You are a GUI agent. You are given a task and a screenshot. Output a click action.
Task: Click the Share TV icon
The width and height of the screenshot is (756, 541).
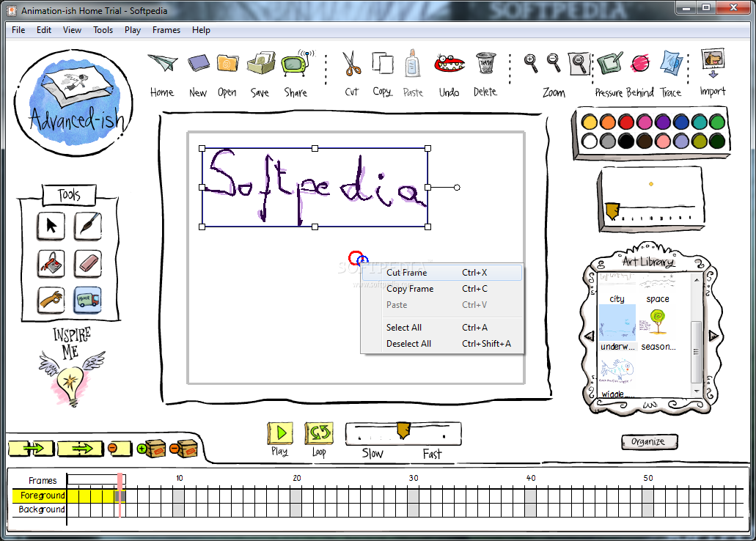point(296,63)
